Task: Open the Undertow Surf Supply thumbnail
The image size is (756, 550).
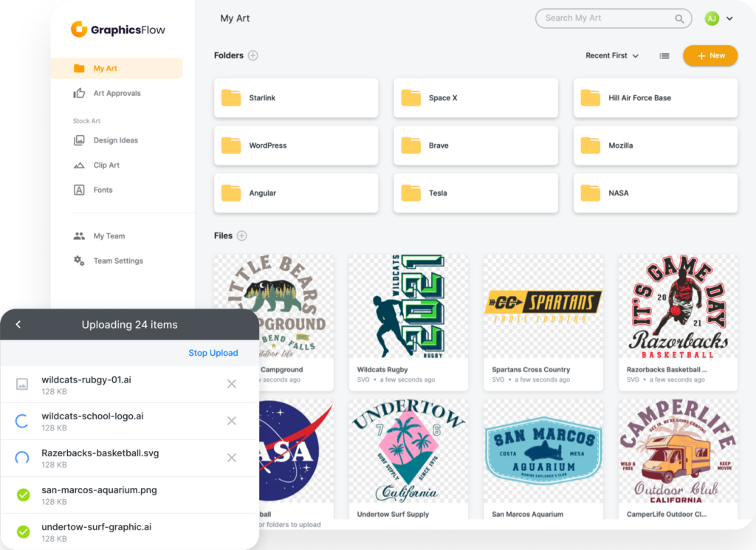Action: click(x=408, y=451)
